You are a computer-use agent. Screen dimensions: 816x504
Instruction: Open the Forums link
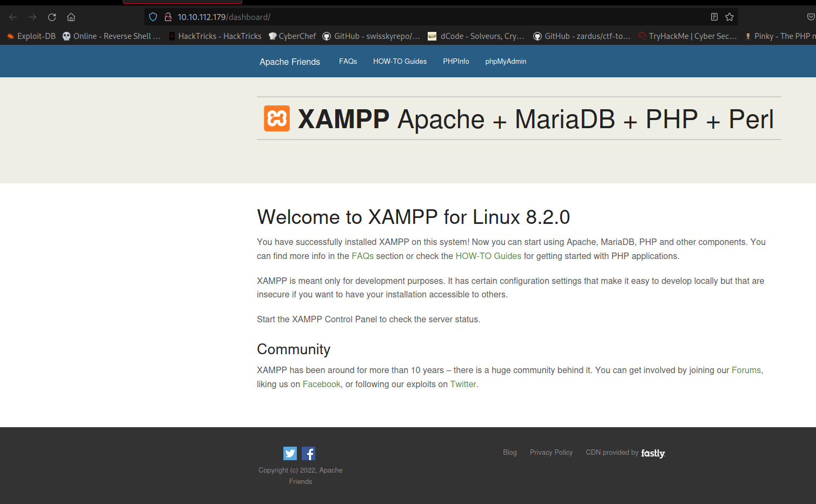[746, 370]
